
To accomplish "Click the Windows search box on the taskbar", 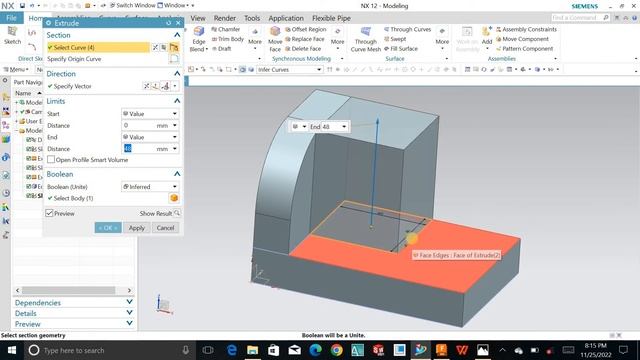I will pos(108,350).
